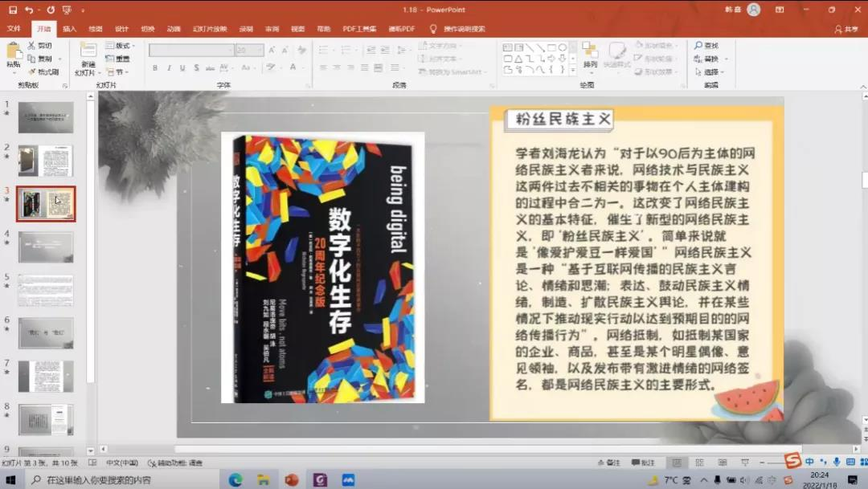Toggle the Notes (备注) pane in status bar
The height and width of the screenshot is (489, 868).
[611, 463]
